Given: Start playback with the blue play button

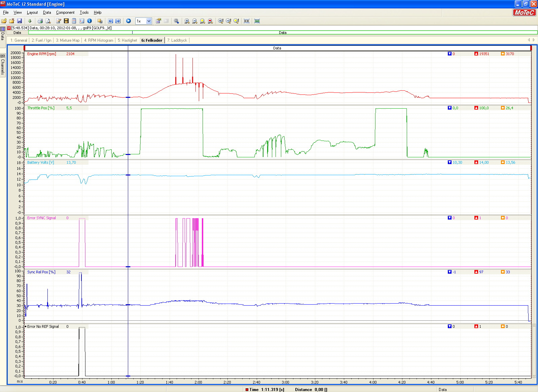Looking at the screenshot, I should point(129,21).
